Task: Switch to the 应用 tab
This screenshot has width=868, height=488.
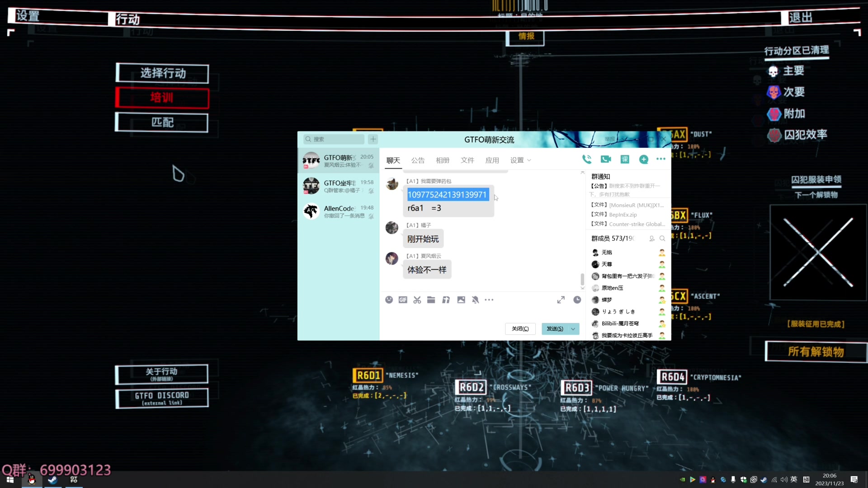Action: click(x=492, y=160)
